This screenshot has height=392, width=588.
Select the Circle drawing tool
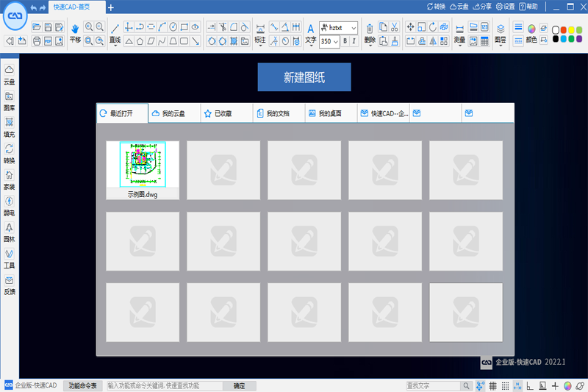point(173,27)
